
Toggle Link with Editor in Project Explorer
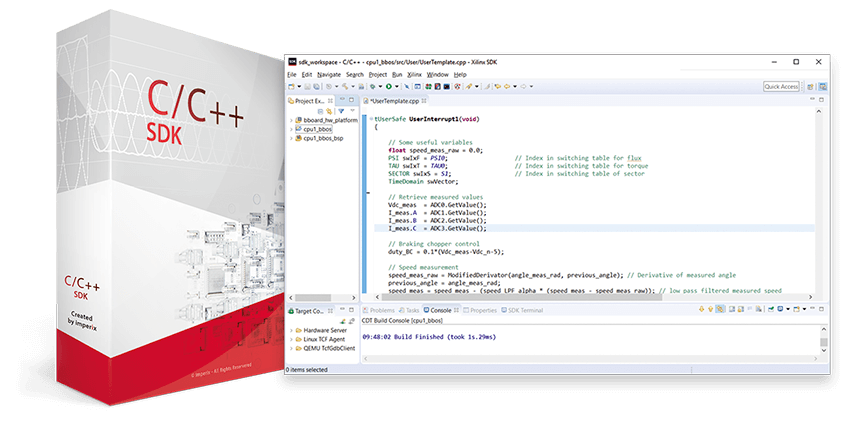pyautogui.click(x=330, y=110)
